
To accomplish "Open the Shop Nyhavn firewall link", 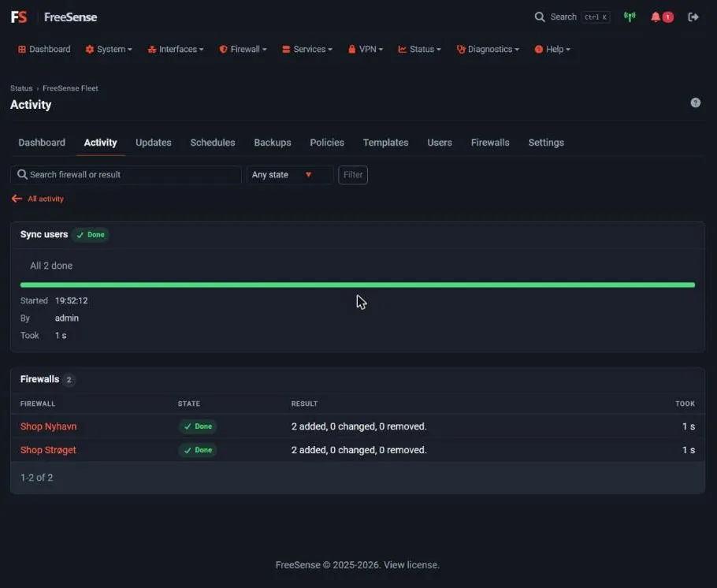I will pos(49,426).
